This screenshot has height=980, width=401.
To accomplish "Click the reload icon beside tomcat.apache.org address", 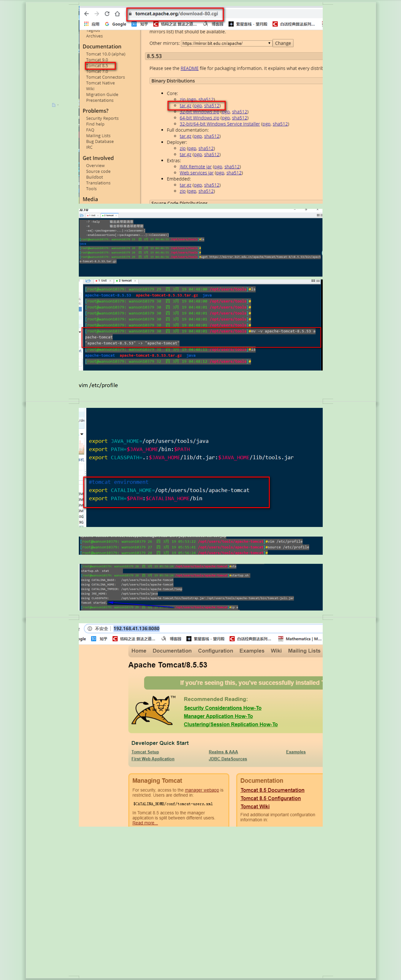I will (x=107, y=14).
